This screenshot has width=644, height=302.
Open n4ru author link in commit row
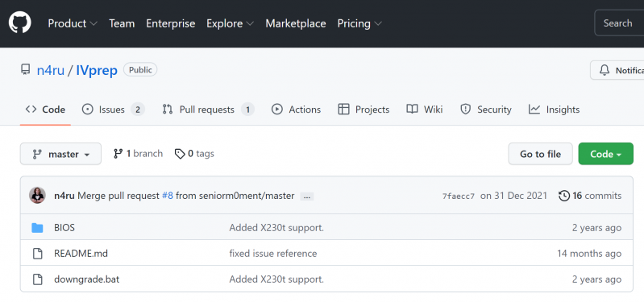pos(64,196)
